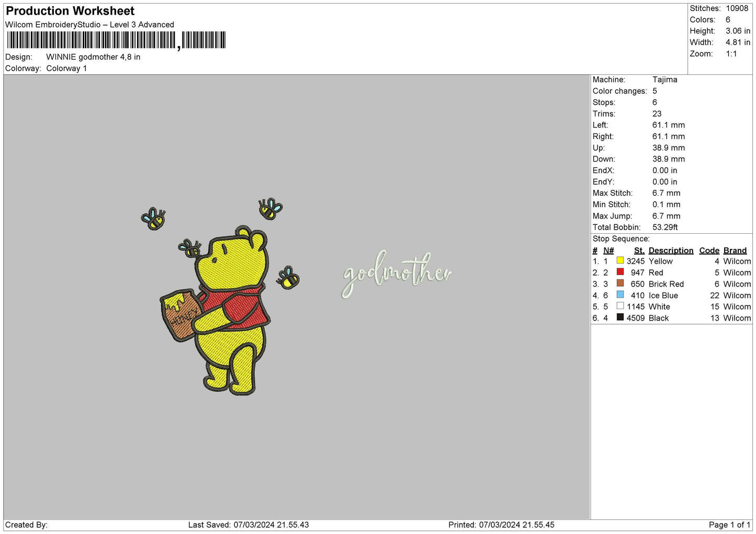Click the 'Page 1 of 1' footer text
Viewport: 756px width, 534px height.
coord(729,525)
